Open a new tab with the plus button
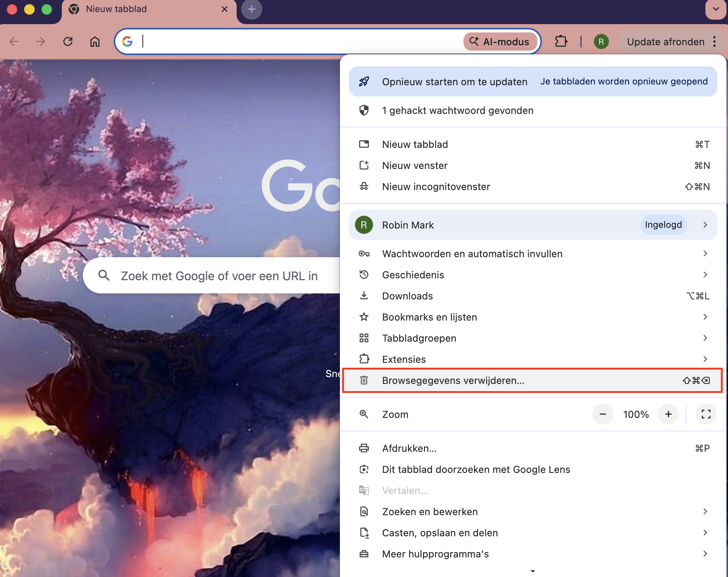 click(252, 9)
